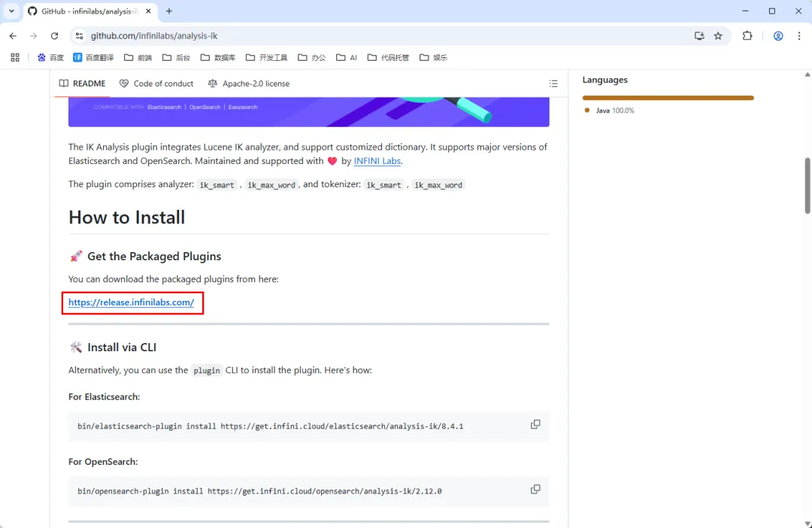Open the Chrome profile icon
Viewport: 812px width, 528px height.
tap(778, 36)
